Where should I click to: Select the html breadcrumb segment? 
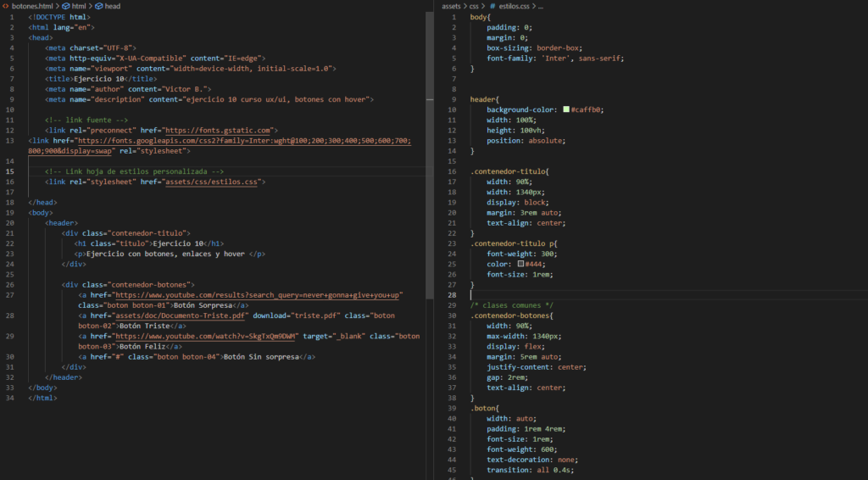tap(79, 6)
